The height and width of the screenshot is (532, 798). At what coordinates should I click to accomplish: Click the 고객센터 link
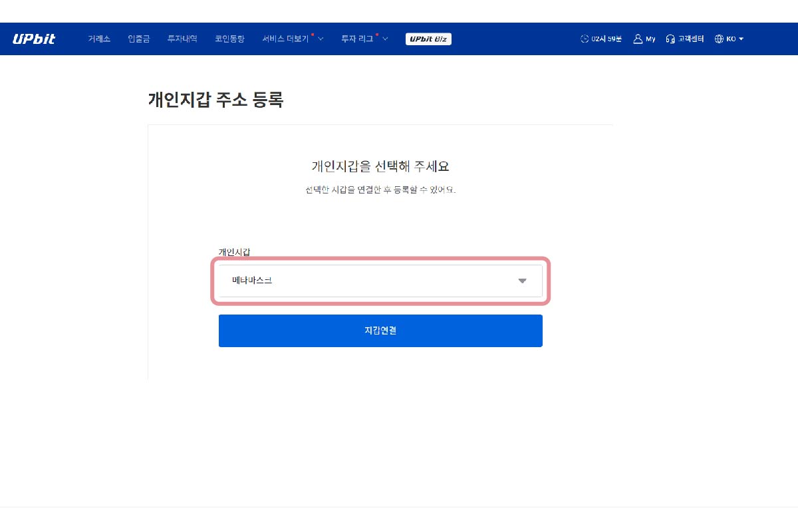(691, 39)
